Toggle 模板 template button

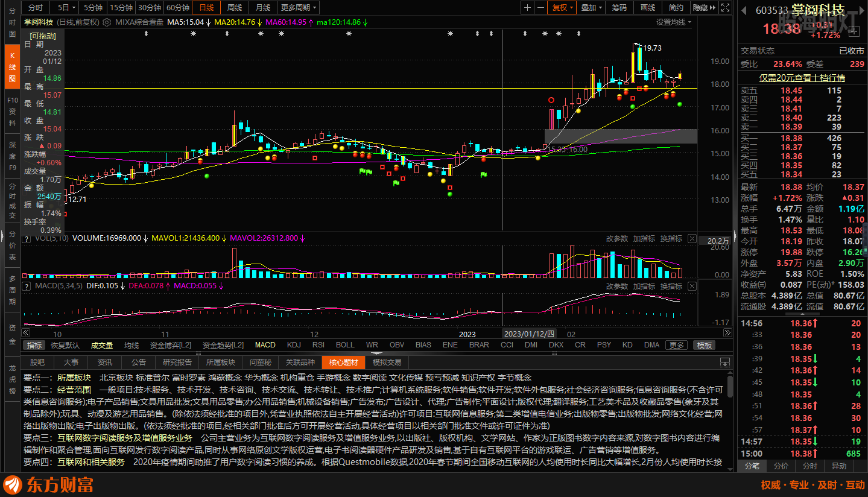click(x=705, y=345)
